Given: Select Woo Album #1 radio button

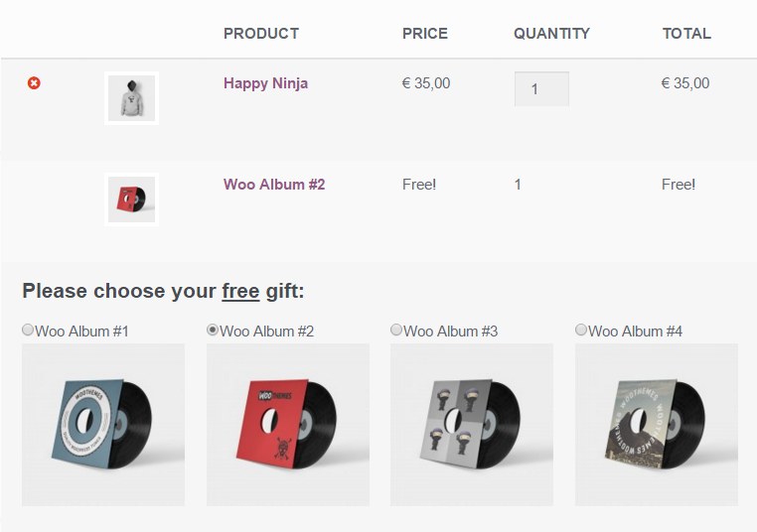Looking at the screenshot, I should 28,330.
